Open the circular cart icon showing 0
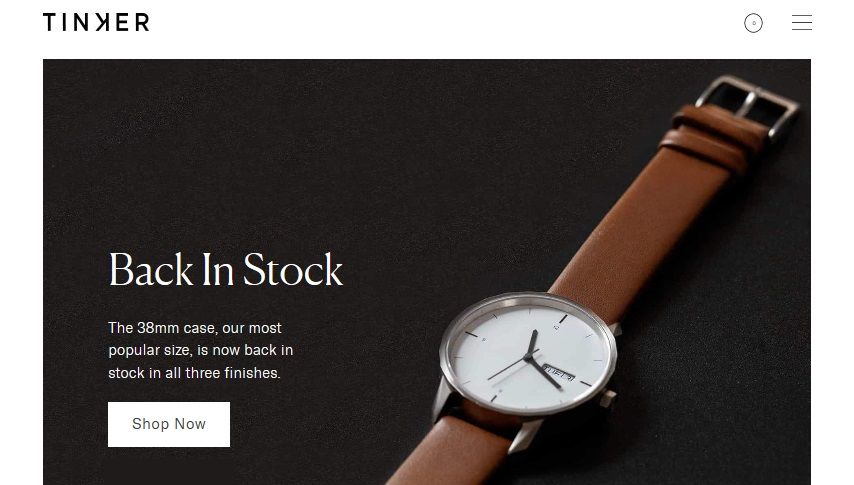The height and width of the screenshot is (485, 854). 753,23
